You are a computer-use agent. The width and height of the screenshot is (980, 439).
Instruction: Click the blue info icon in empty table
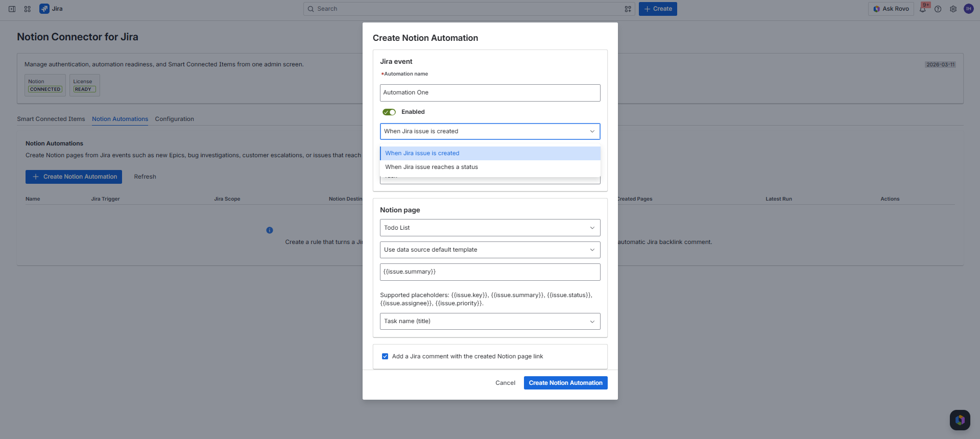(x=270, y=230)
